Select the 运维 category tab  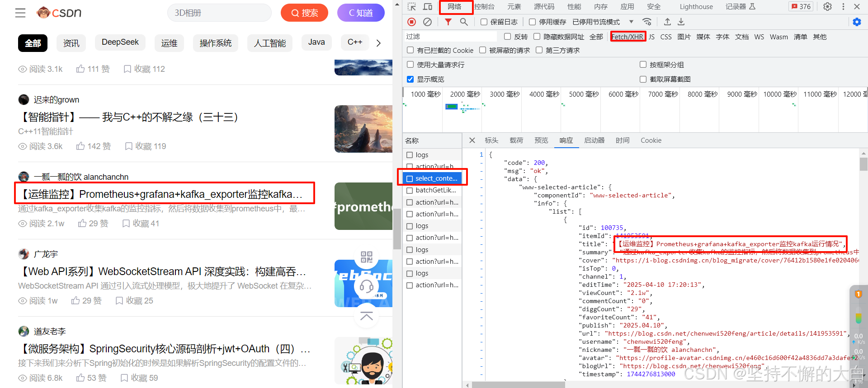[x=170, y=43]
